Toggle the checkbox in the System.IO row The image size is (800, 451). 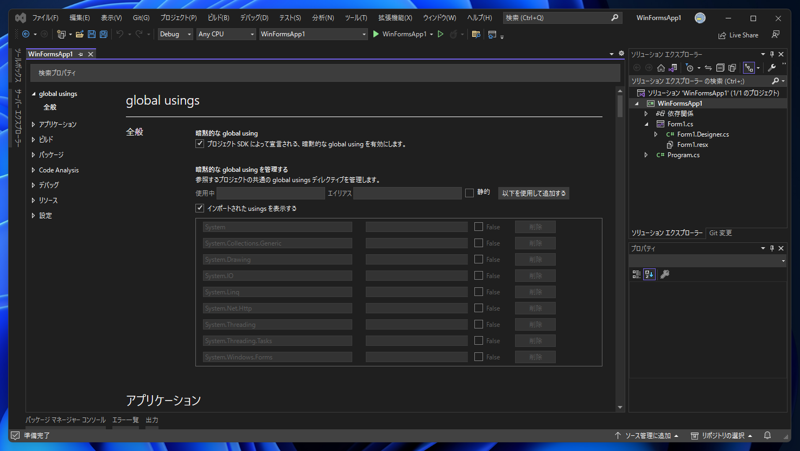pos(479,275)
